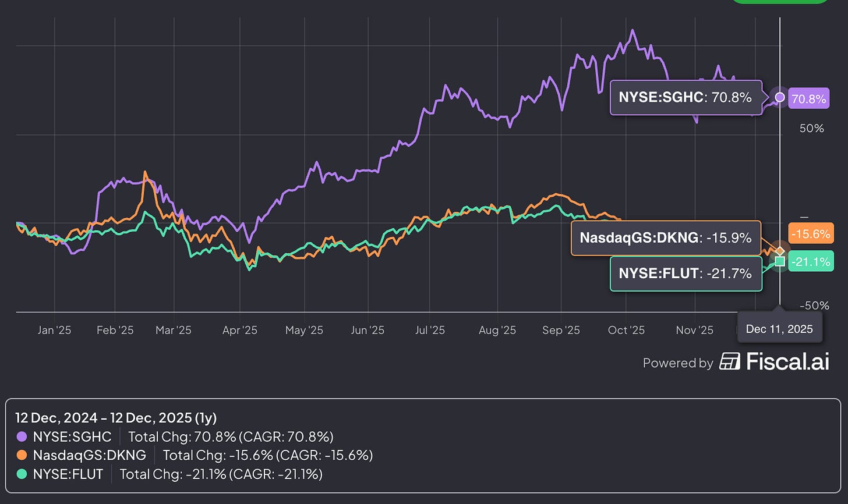This screenshot has height=504, width=848.
Task: Click the NYSE:SGHC: 70.8% tooltip
Action: click(686, 97)
